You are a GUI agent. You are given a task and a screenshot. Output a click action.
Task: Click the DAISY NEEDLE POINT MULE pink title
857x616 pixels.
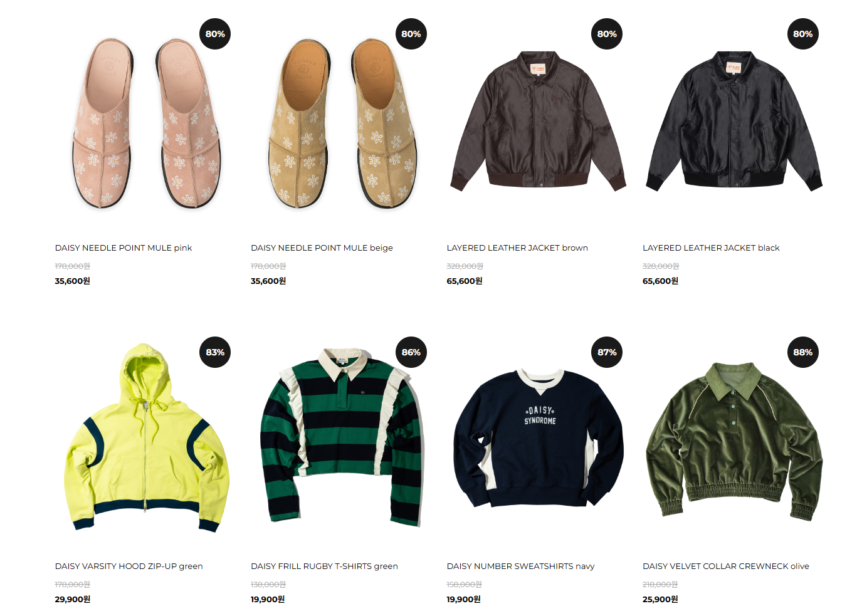click(x=124, y=248)
